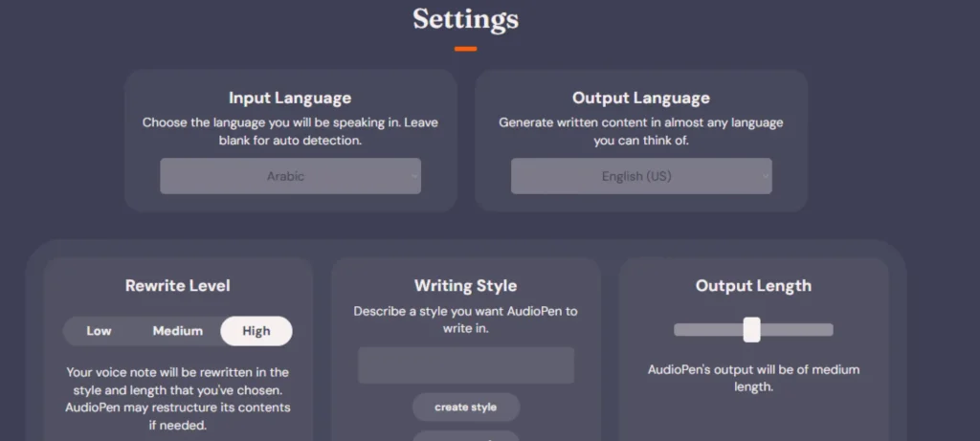Viewport: 980px width, 441px height.
Task: Select Medium rewrite level
Action: click(177, 331)
